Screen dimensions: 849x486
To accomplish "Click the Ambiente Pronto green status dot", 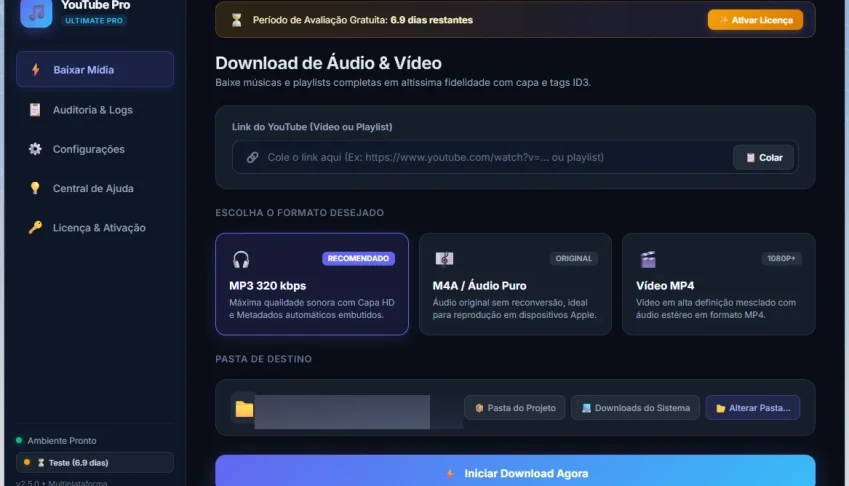I will (19, 440).
